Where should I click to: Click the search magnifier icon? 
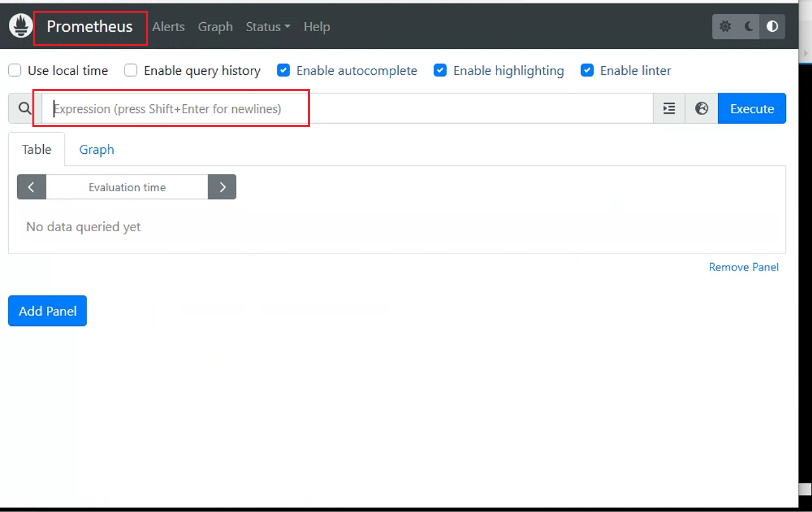pos(25,109)
